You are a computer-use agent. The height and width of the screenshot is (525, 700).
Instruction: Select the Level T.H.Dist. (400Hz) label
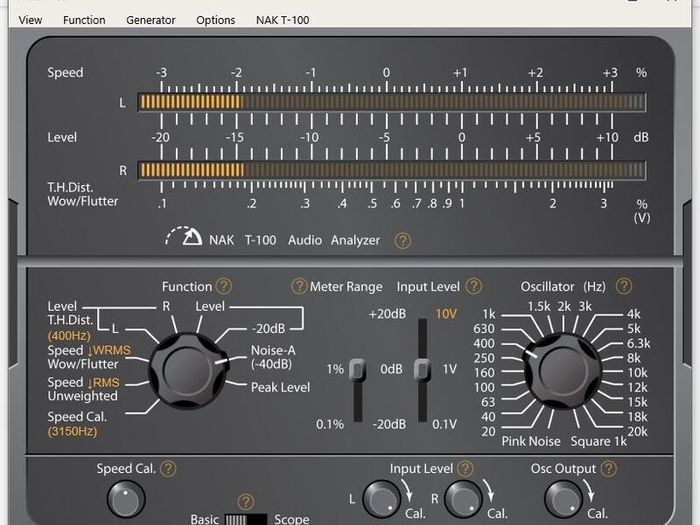pyautogui.click(x=71, y=321)
